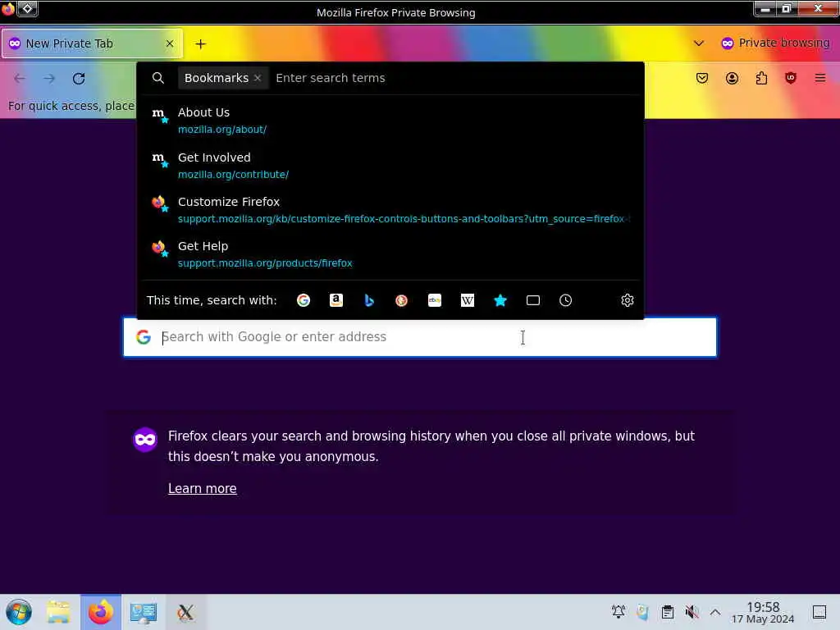840x630 pixels.
Task: Search with Google from one-off search icons
Action: (304, 300)
